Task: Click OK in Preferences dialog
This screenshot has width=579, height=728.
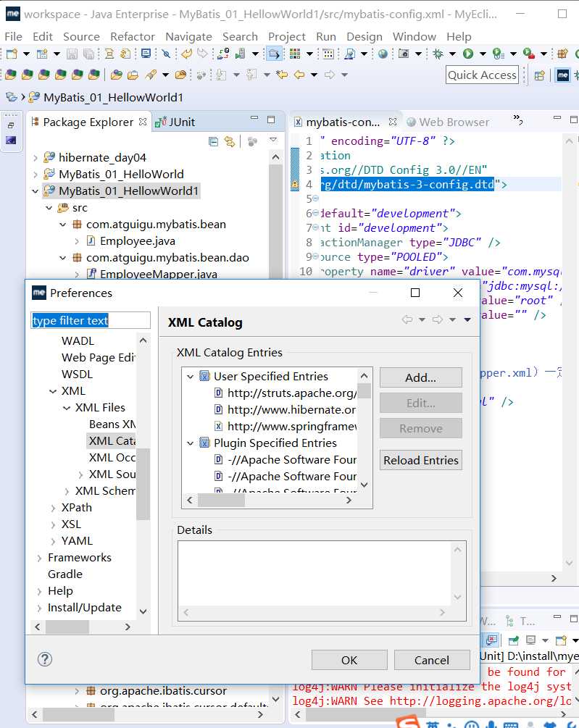Action: 349,660
